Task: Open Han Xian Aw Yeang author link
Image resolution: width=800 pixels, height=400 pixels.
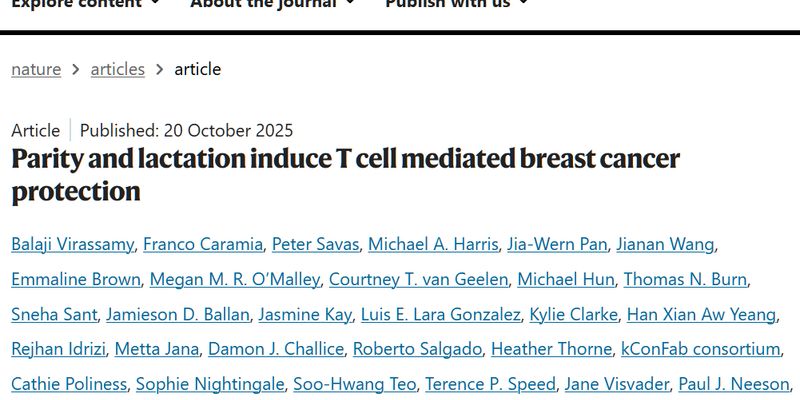Action: point(701,314)
